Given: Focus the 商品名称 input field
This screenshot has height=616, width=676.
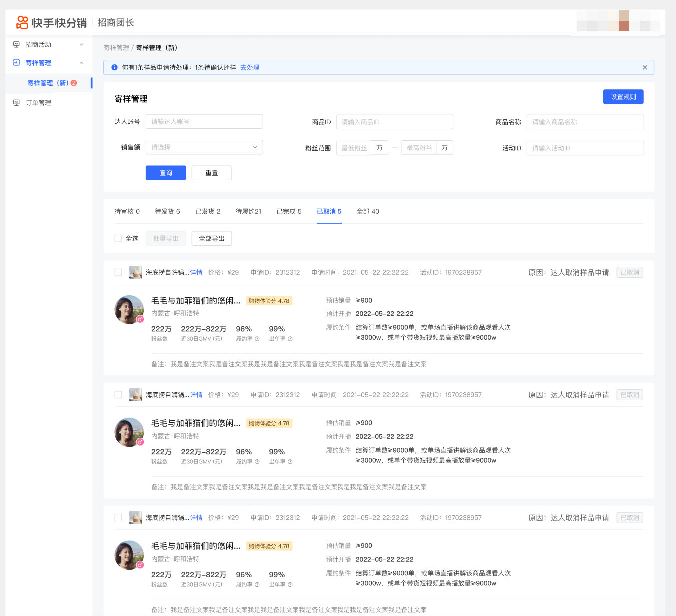Looking at the screenshot, I should click(x=585, y=122).
